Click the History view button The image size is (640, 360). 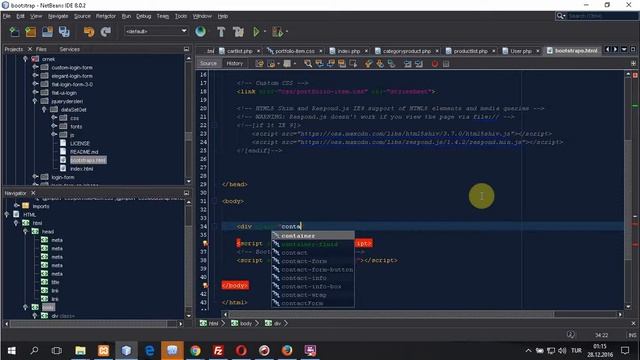(234, 63)
